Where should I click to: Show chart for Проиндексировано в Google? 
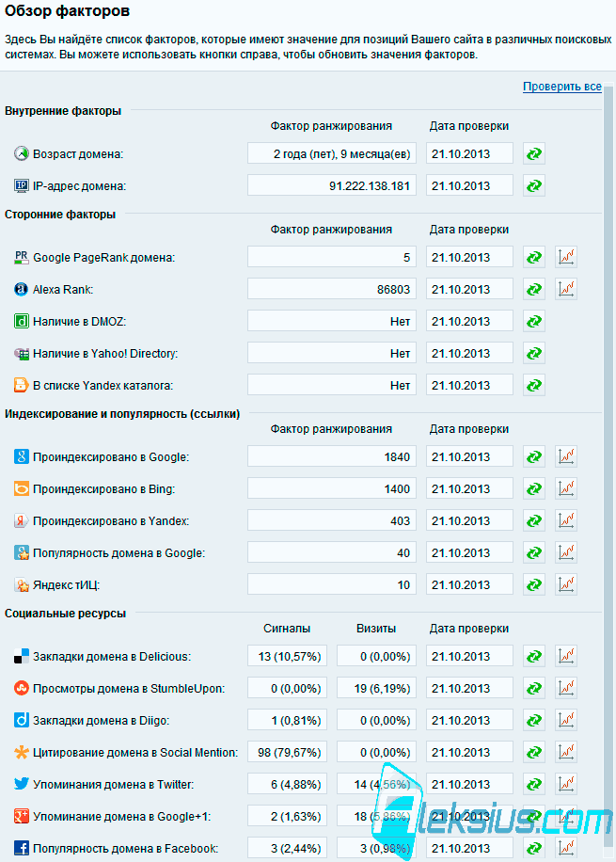(566, 456)
